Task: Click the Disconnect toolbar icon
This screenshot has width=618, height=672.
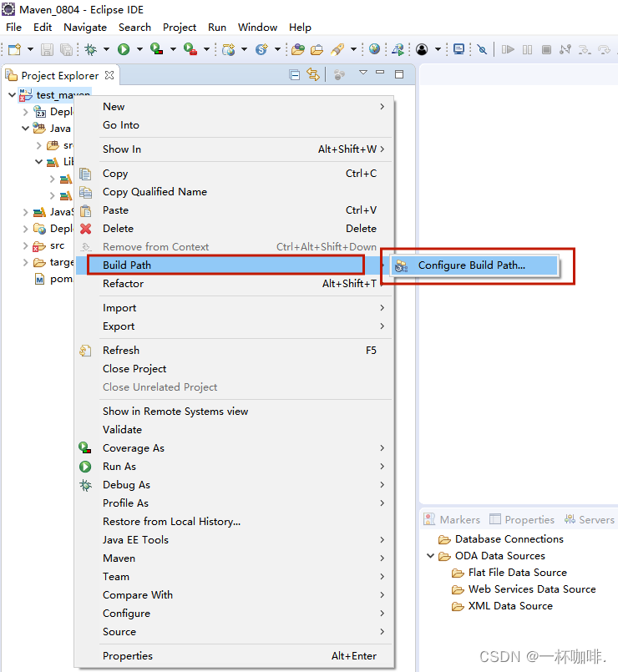Action: 565,50
